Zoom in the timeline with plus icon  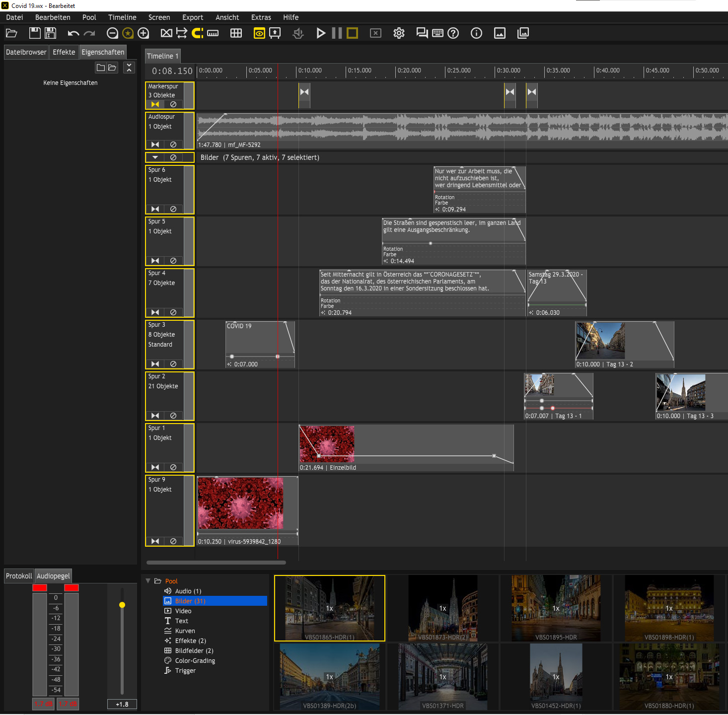pyautogui.click(x=144, y=33)
